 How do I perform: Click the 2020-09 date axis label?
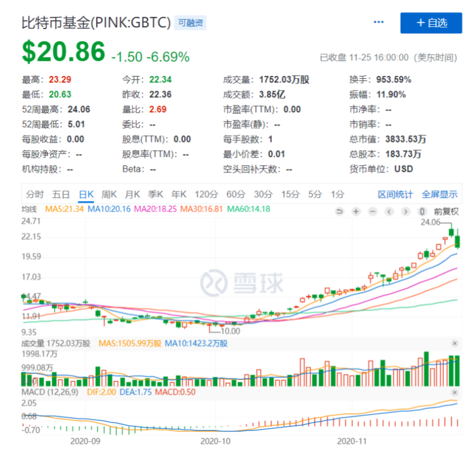(85, 441)
